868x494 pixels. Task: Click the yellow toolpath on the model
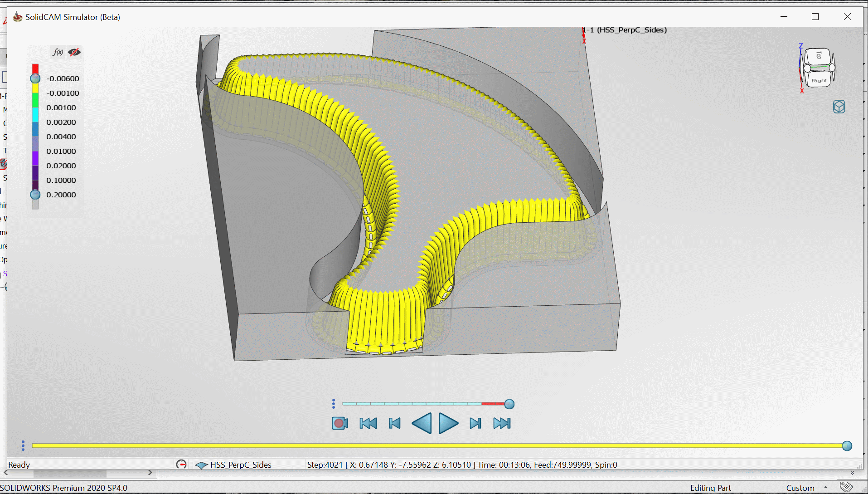click(385, 318)
